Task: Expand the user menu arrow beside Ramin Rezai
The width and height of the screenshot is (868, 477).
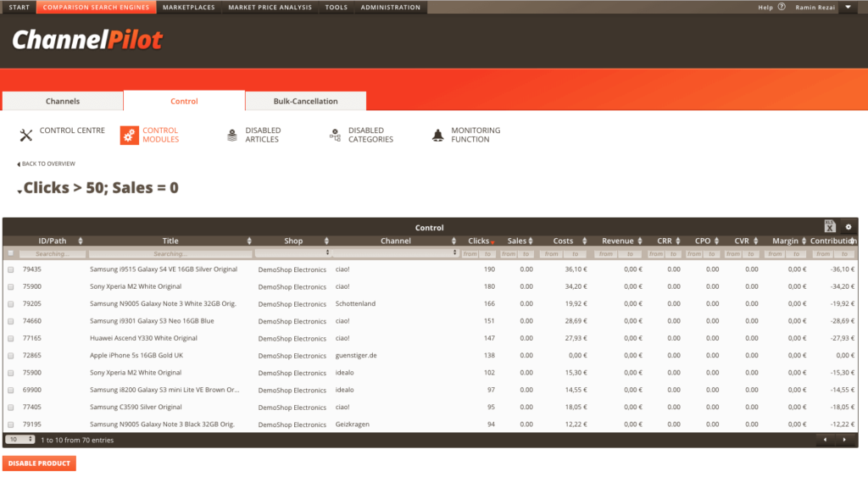Action: coord(849,7)
